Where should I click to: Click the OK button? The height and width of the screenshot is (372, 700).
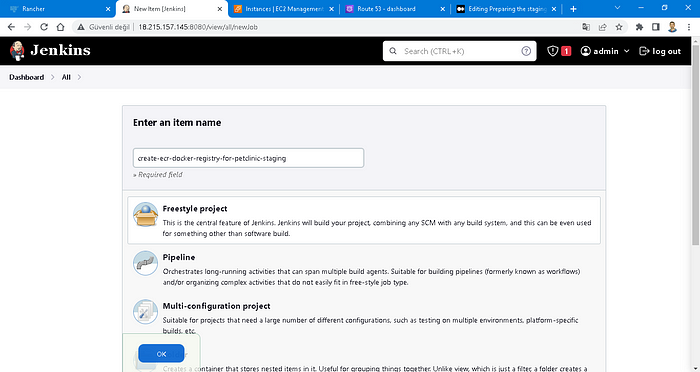(x=161, y=354)
